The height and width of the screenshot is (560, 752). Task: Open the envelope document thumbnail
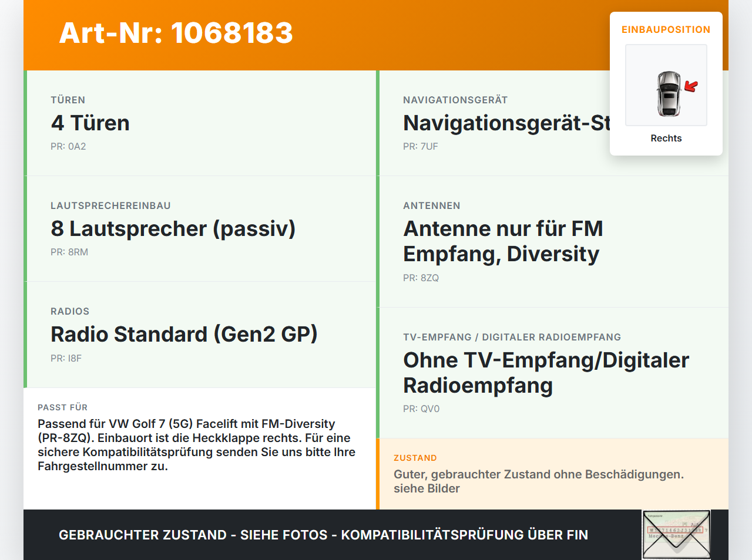[x=676, y=535]
